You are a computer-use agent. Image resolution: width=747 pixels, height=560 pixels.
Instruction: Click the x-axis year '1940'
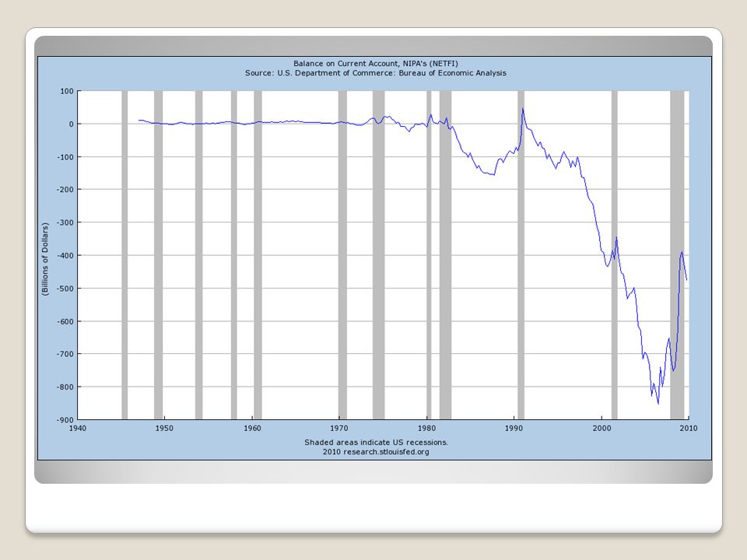[78, 428]
